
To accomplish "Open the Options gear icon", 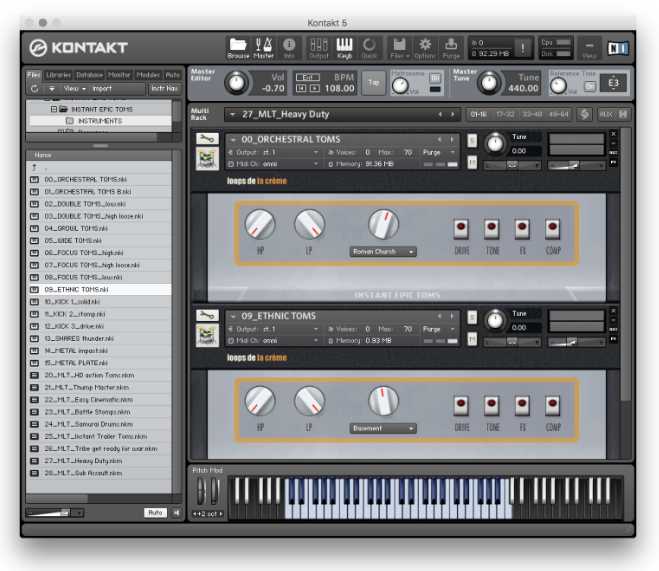I will point(425,47).
